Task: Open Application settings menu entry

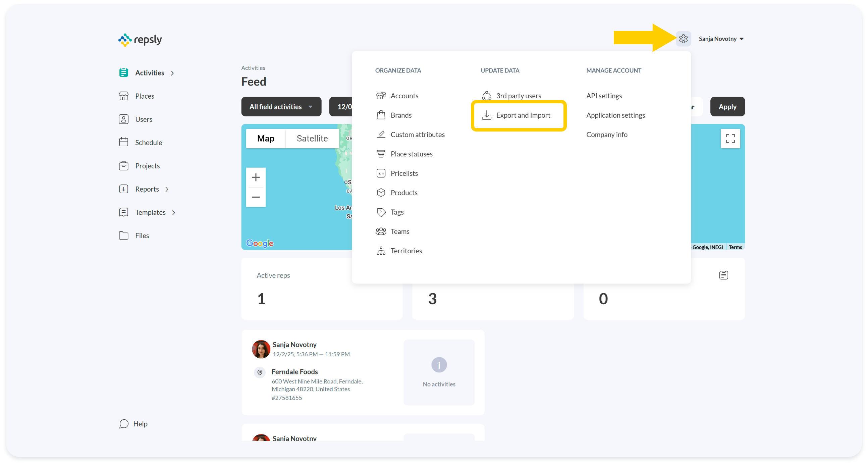Action: [x=615, y=115]
